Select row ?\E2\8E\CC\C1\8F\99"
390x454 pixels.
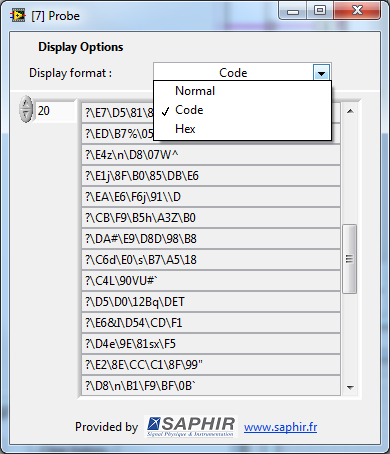click(211, 365)
